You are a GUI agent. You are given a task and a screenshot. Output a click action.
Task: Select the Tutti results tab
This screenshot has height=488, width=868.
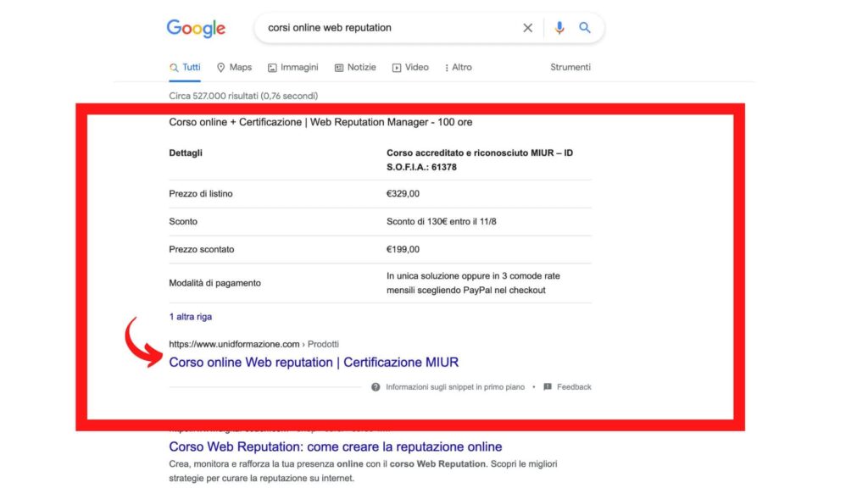pyautogui.click(x=185, y=68)
